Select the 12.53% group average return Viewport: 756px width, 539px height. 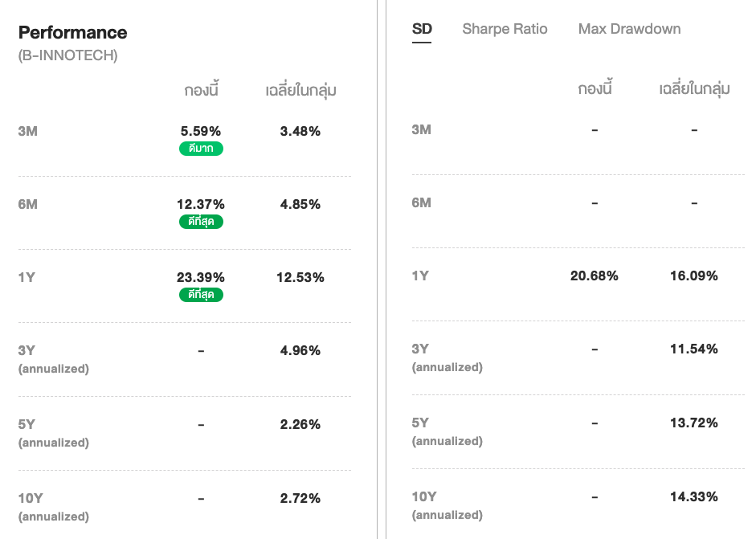point(300,277)
